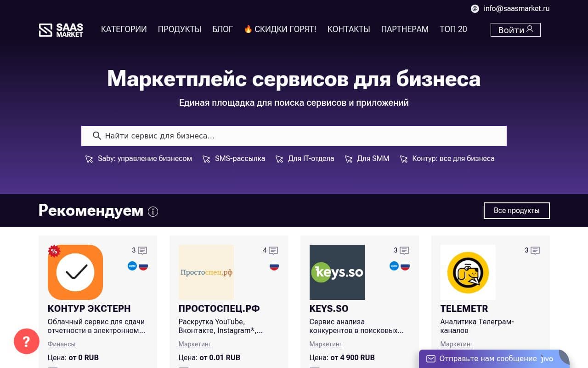Select the SMS-рассылка quick search tag
This screenshot has height=368, width=588.
[240, 158]
